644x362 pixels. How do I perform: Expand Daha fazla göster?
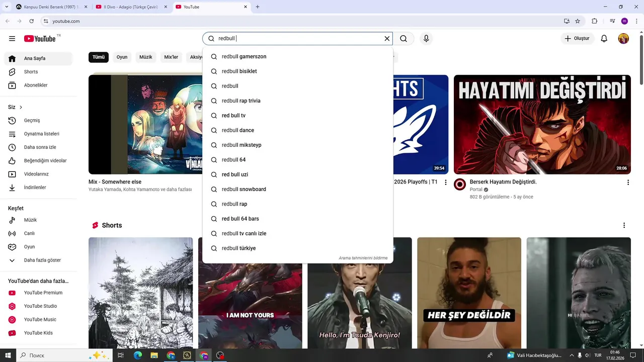(x=38, y=260)
